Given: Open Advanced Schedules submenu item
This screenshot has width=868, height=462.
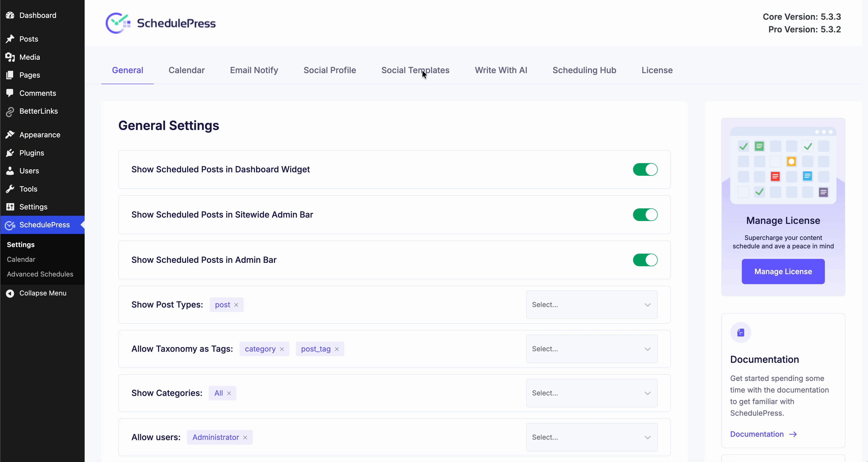Looking at the screenshot, I should pos(40,274).
